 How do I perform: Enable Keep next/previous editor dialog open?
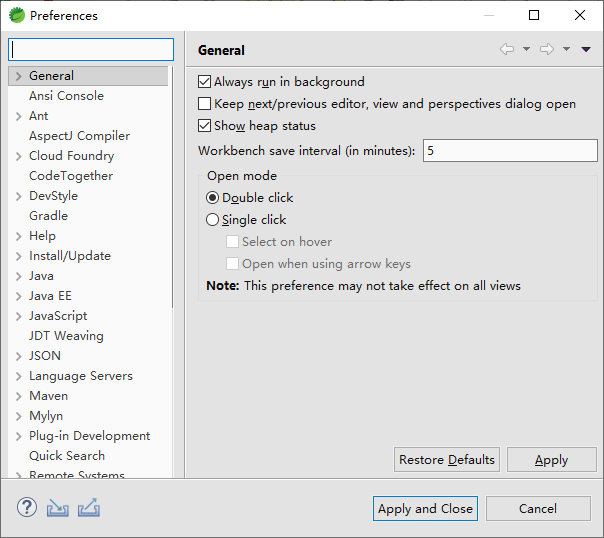[x=204, y=104]
